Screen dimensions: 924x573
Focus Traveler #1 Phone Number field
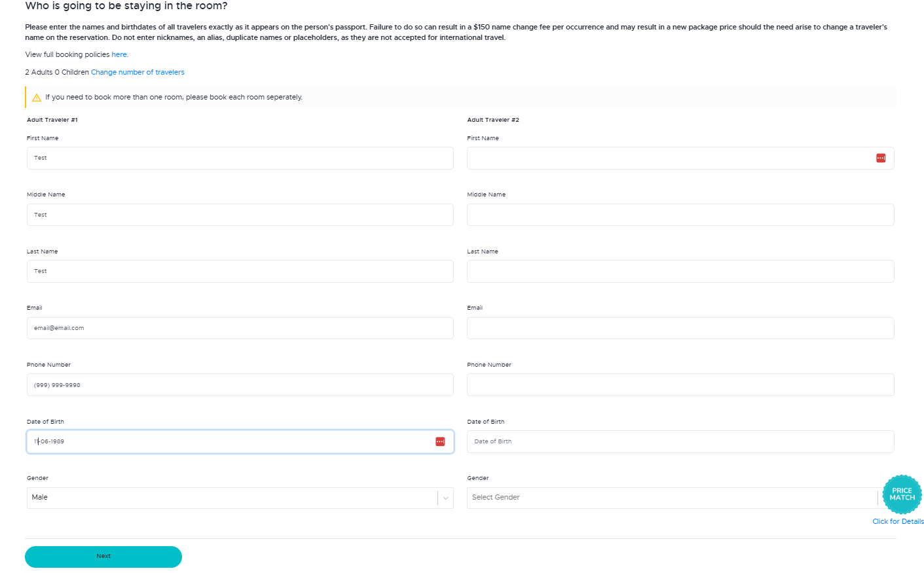pyautogui.click(x=240, y=385)
